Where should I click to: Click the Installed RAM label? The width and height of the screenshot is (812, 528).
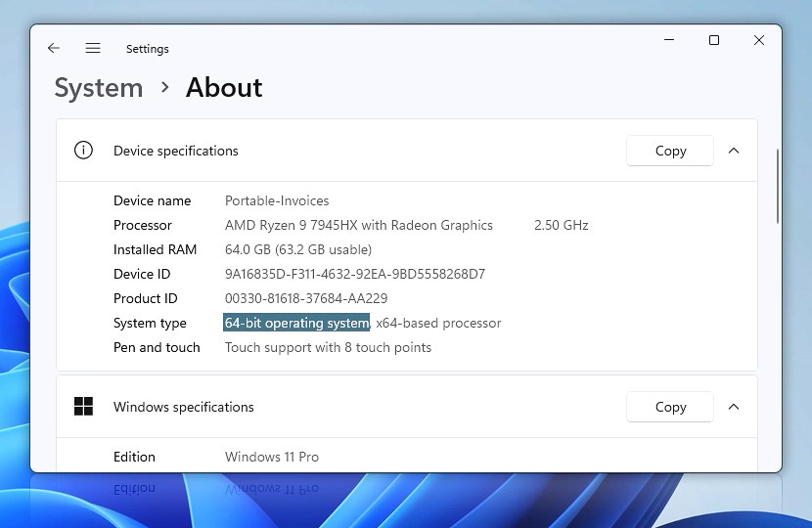click(x=155, y=249)
